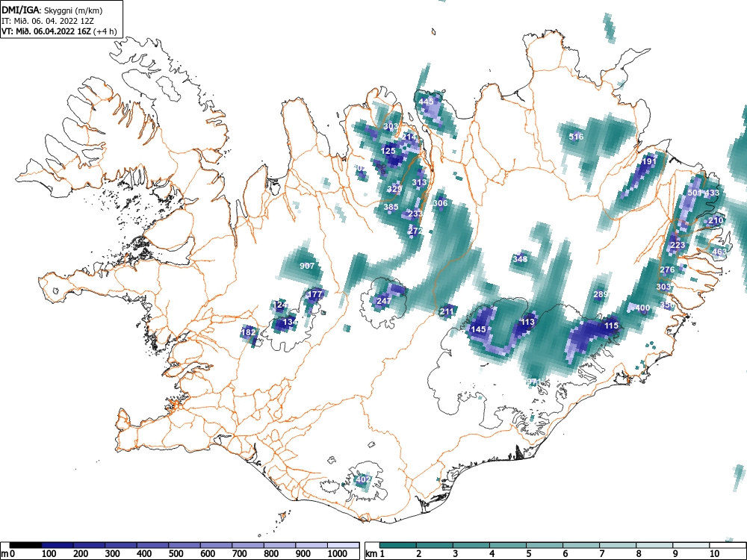747x560 pixels.
Task: Click the 10 label in km legend
Action: click(714, 554)
